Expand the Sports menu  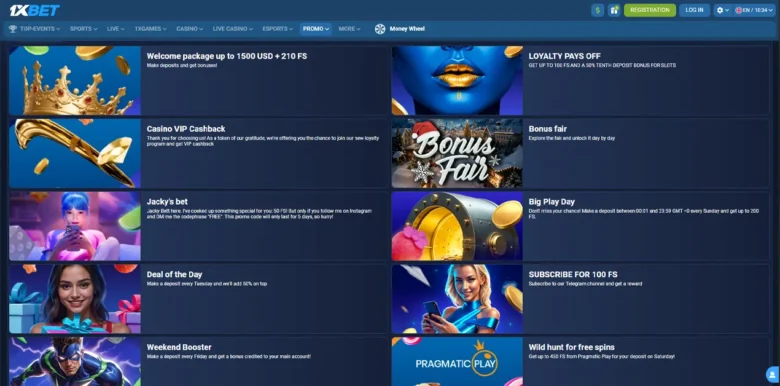(84, 29)
